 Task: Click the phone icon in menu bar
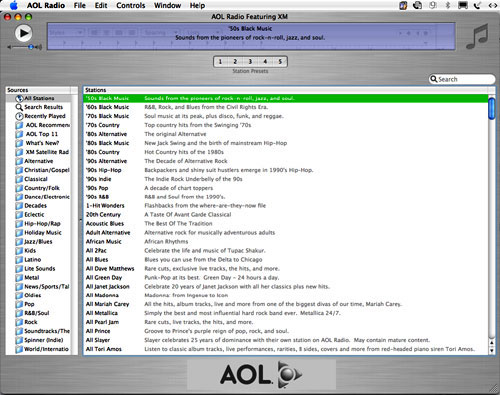[478, 5]
